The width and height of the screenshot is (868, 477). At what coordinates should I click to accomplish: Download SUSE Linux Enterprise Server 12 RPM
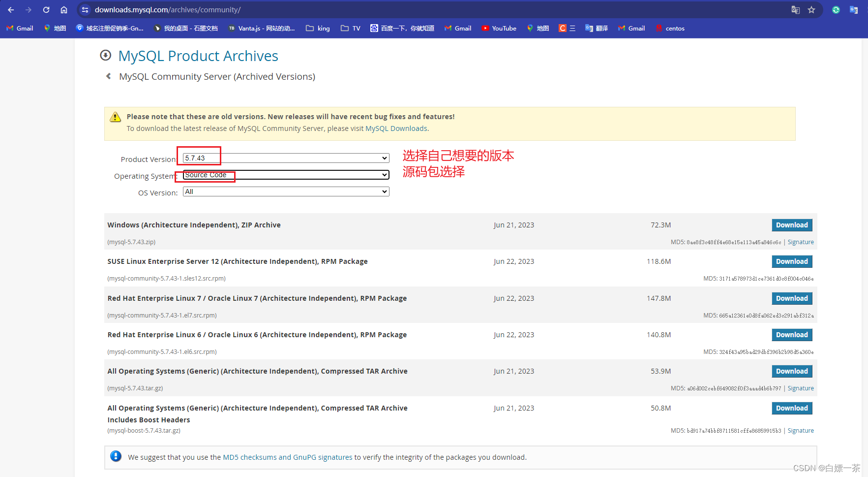pos(792,261)
